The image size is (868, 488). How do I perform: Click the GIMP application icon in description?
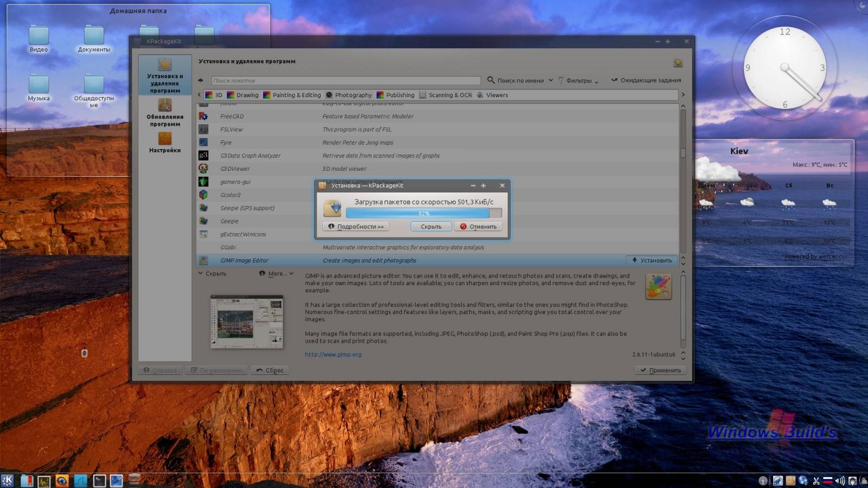[x=659, y=286]
